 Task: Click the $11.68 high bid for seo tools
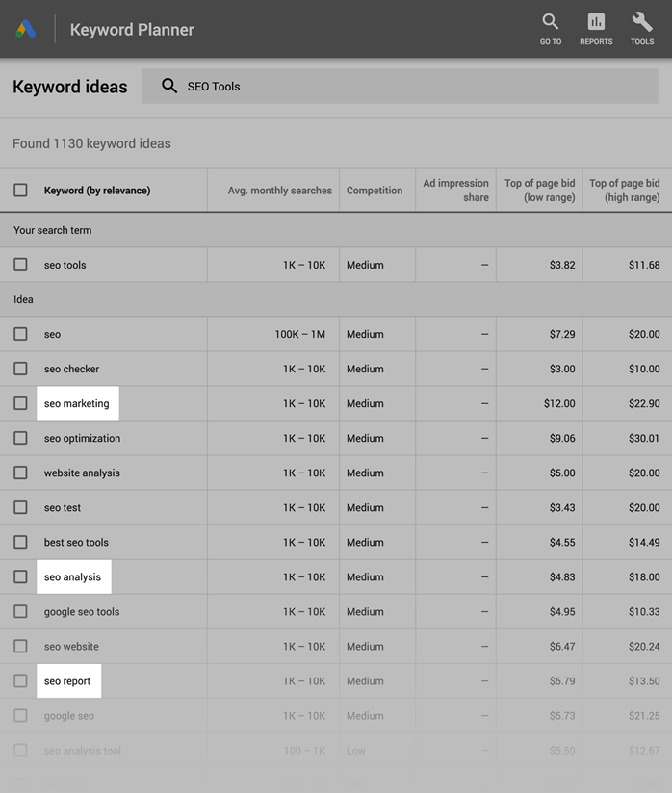point(644,265)
